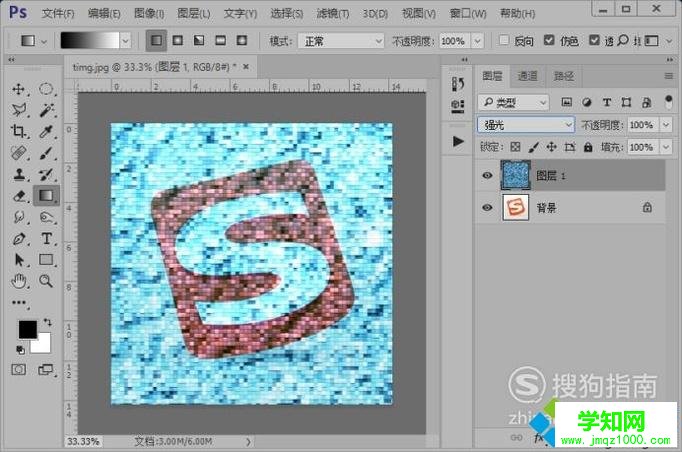Open the gradient picker dropdown arrow

[x=125, y=41]
